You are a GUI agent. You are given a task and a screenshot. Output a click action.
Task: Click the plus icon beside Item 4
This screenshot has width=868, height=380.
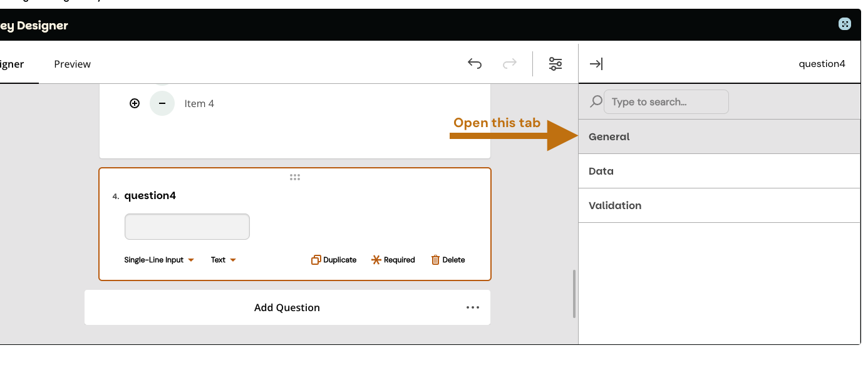(135, 103)
